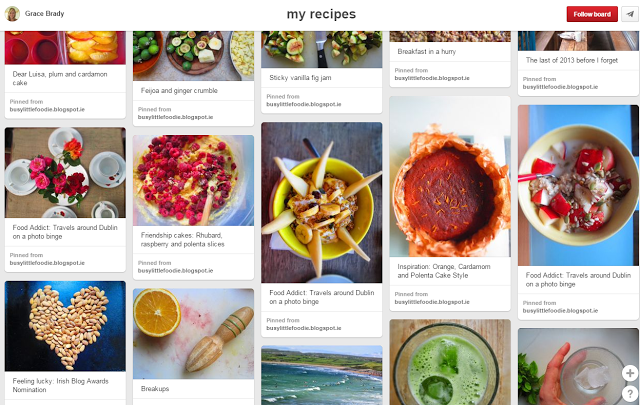
Task: Click the plus add-pin round button
Action: pos(630,373)
